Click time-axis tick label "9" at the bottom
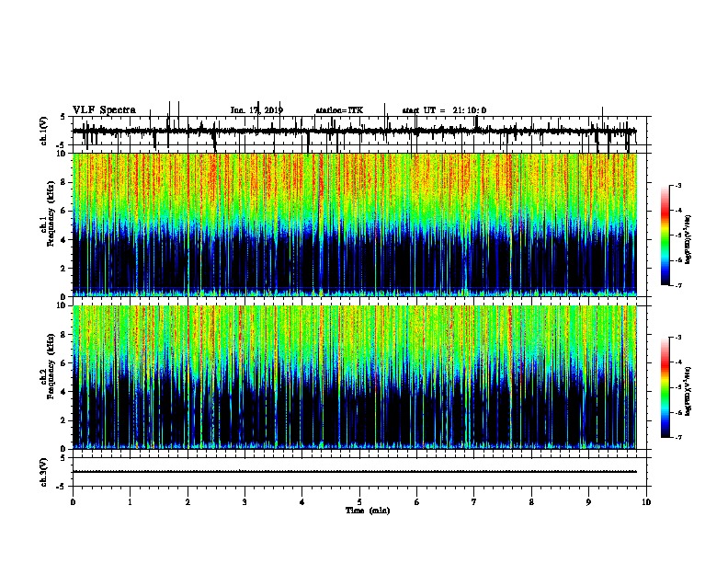The image size is (728, 563). click(588, 502)
